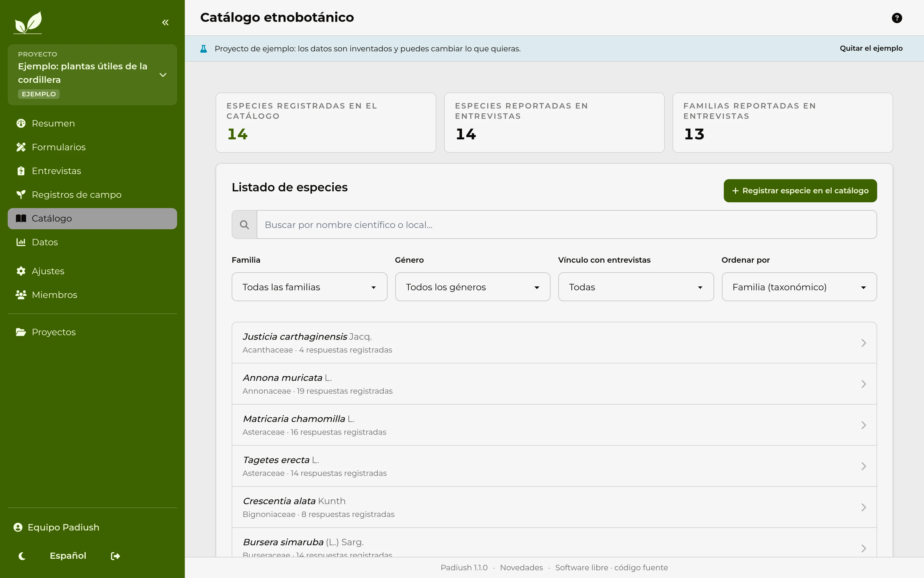Open the Justicia carthaginensis entry
The height and width of the screenshot is (578, 924).
(x=554, y=343)
